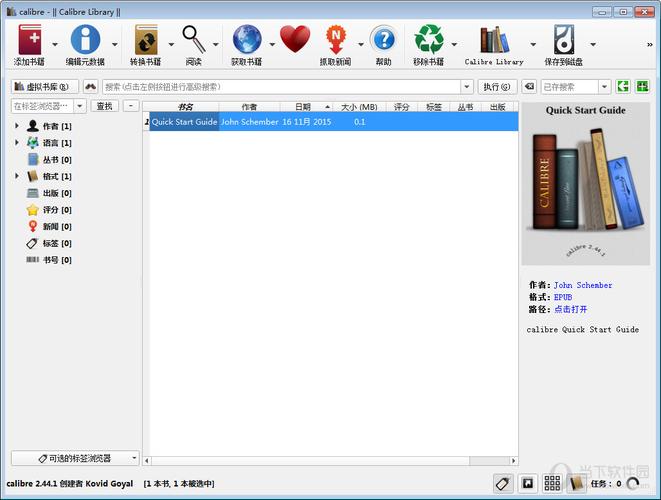Show more toolbar items chevron
This screenshot has height=500, width=661.
click(650, 44)
